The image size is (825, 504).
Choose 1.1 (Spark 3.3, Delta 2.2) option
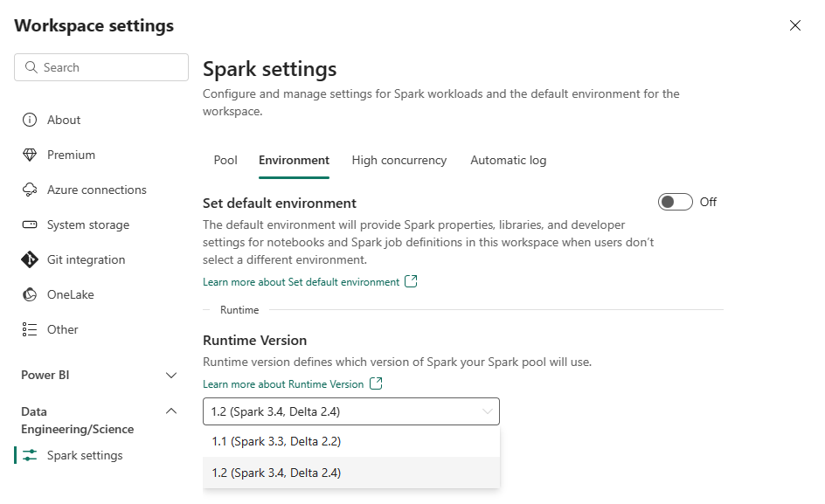tap(276, 441)
